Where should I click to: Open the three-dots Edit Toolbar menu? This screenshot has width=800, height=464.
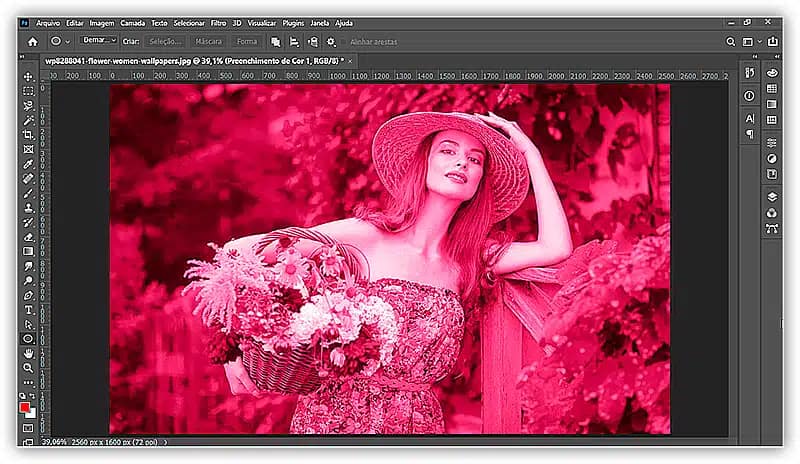[x=28, y=382]
